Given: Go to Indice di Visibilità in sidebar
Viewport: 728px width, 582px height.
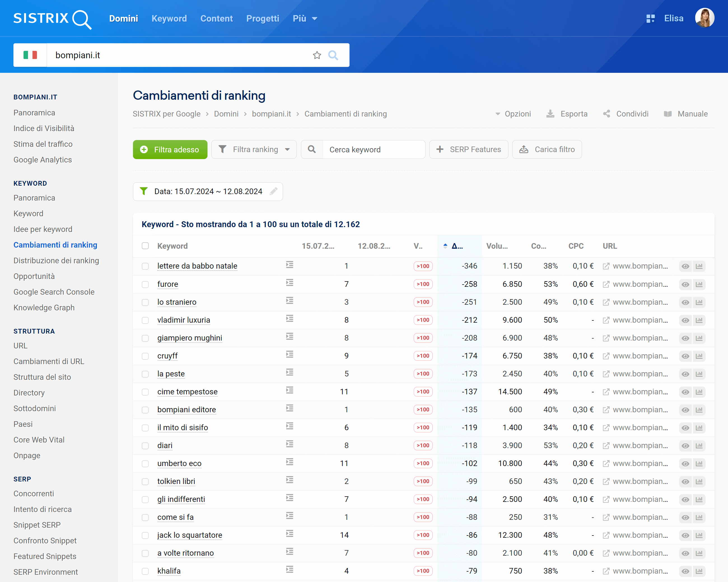Looking at the screenshot, I should 44,128.
